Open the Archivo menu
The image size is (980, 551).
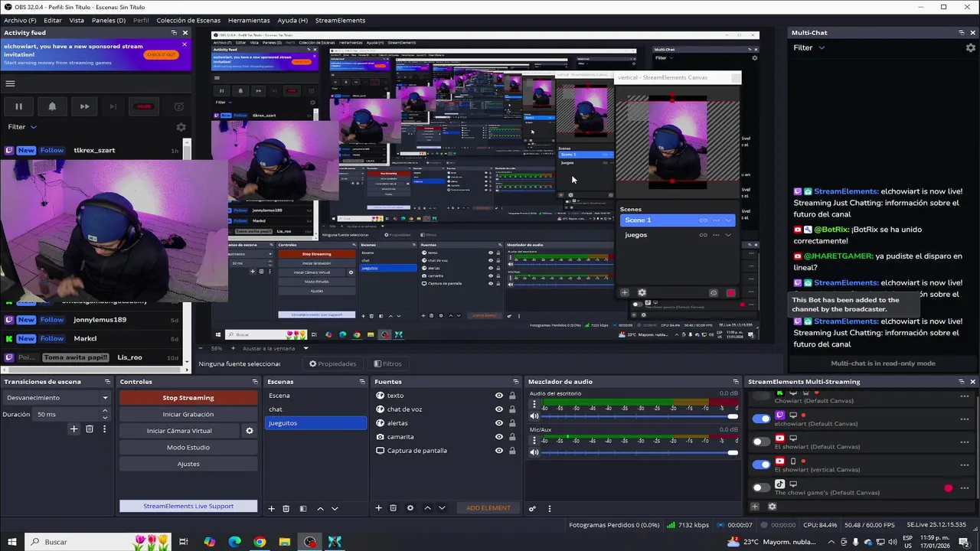pos(20,20)
